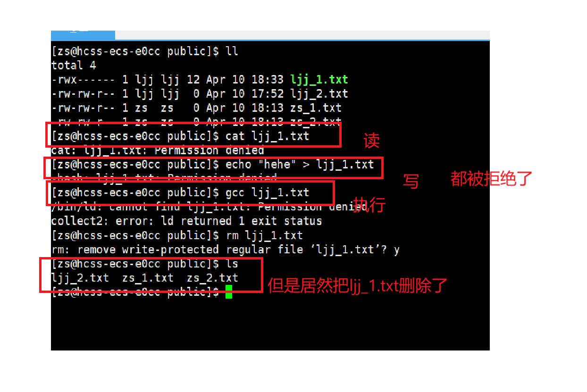This screenshot has height=392, width=587.
Task: Click the red '写' annotation label
Action: 411,181
